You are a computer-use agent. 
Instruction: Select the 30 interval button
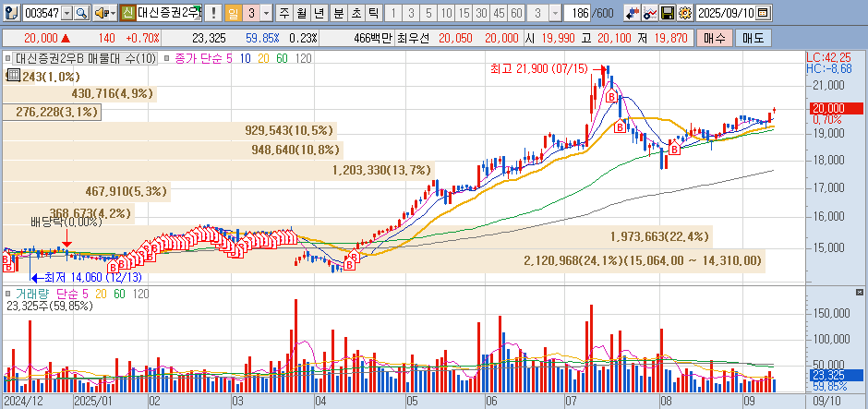482,12
